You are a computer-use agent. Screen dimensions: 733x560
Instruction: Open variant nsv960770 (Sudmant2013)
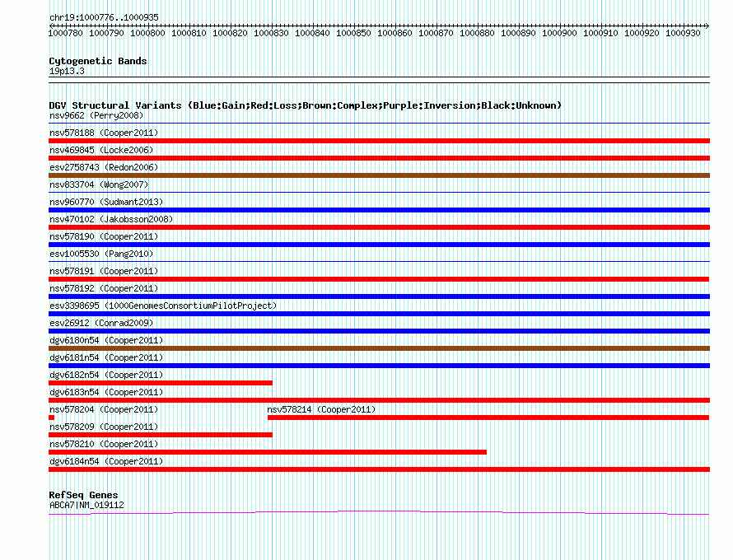(106, 202)
